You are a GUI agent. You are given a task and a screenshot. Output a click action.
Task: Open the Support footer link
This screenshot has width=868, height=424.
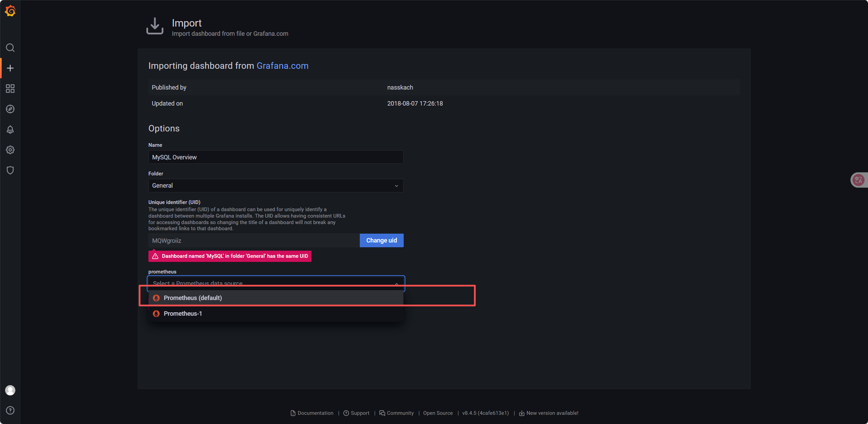pos(356,413)
